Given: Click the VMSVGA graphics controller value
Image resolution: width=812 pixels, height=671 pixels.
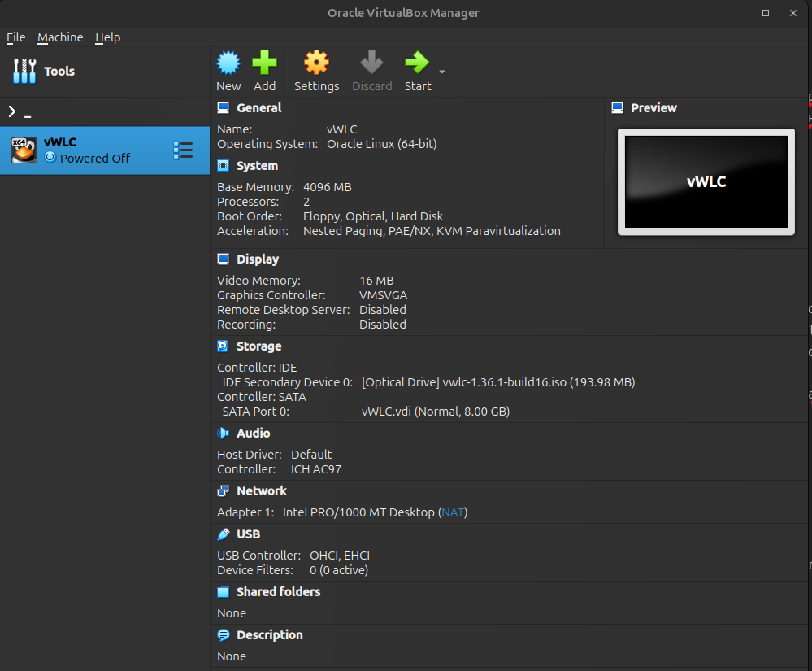Looking at the screenshot, I should click(383, 295).
